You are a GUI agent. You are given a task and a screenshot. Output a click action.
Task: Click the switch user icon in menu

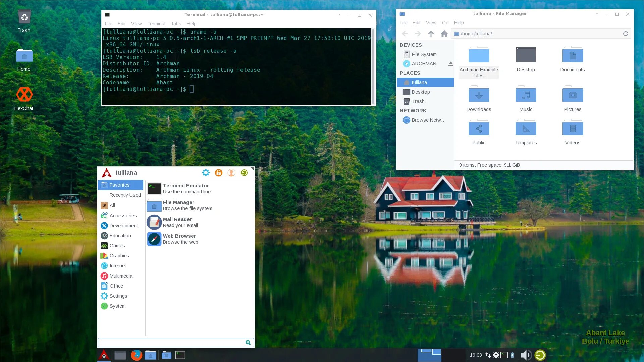click(x=231, y=173)
